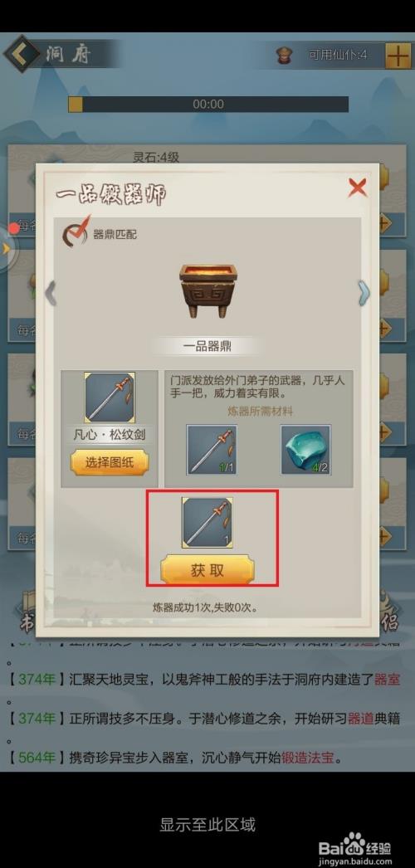Click the 凡心·松纹剑 blueprint icon
The height and width of the screenshot is (868, 415).
(x=110, y=397)
